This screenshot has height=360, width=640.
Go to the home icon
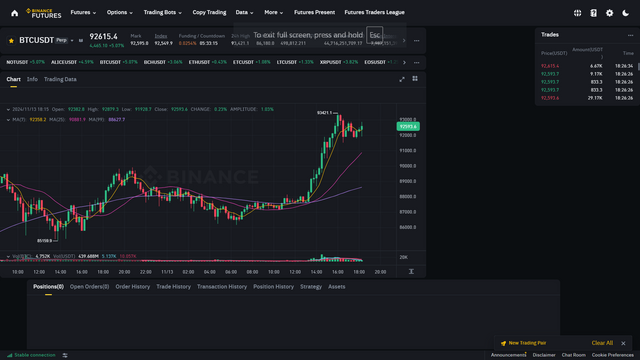(x=15, y=13)
